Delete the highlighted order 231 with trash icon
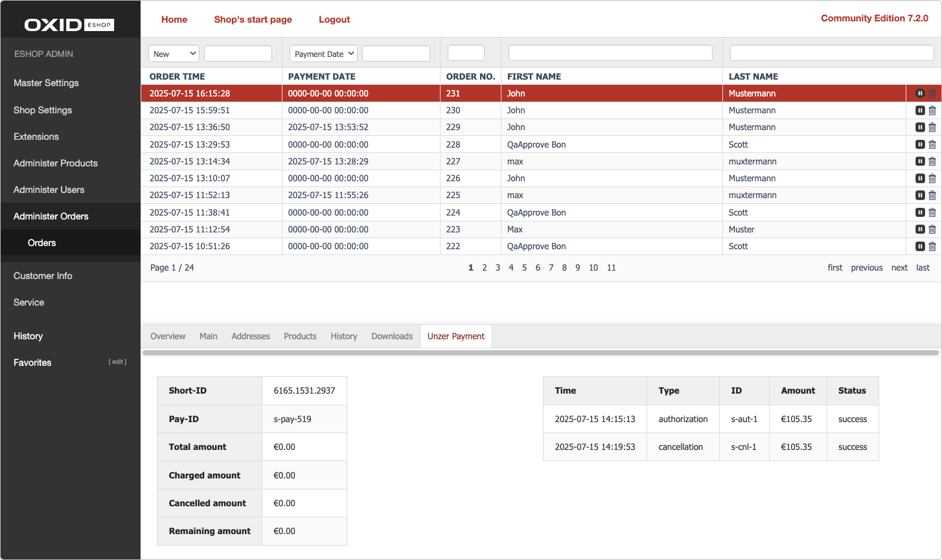Viewport: 942px width, 560px height. (x=933, y=93)
